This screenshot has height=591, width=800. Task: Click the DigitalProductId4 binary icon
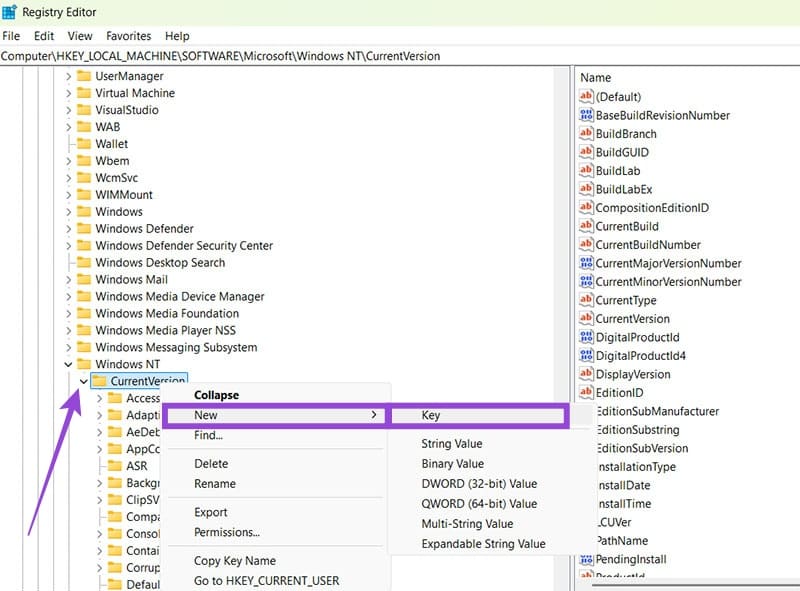(x=586, y=355)
